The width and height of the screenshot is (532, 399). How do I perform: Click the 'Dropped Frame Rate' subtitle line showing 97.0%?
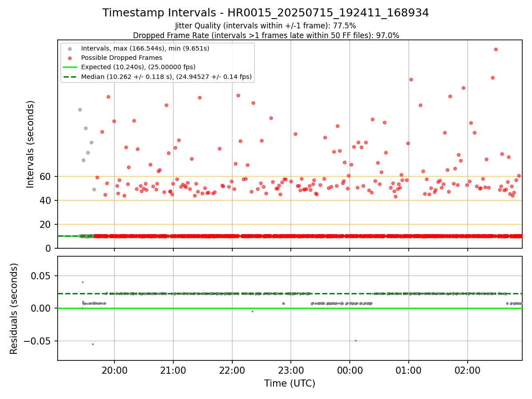tap(266, 35)
